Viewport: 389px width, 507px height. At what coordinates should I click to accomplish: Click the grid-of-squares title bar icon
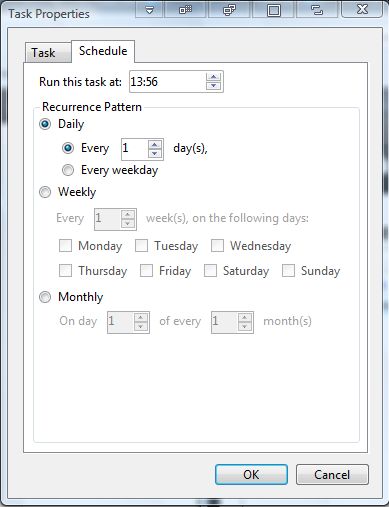point(185,10)
